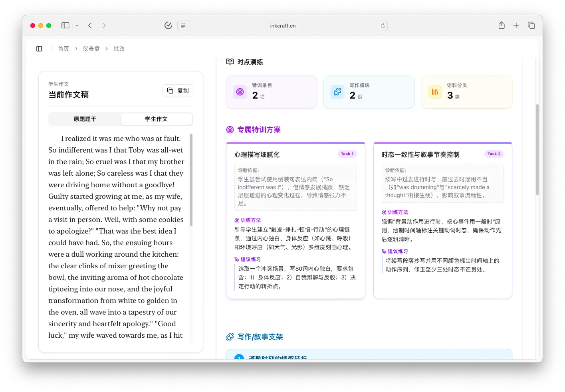Viewport: 565px width, 392px height.
Task: Click the Safari share icon
Action: point(502,25)
